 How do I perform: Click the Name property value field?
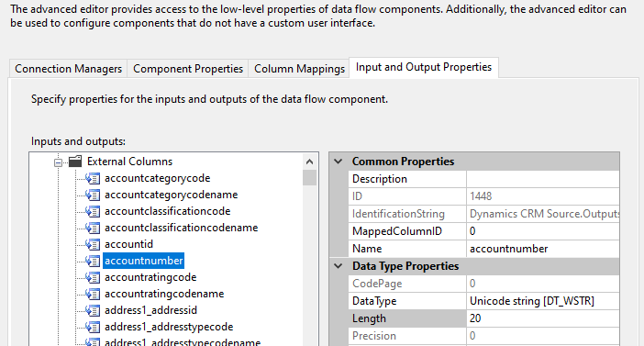pos(543,249)
